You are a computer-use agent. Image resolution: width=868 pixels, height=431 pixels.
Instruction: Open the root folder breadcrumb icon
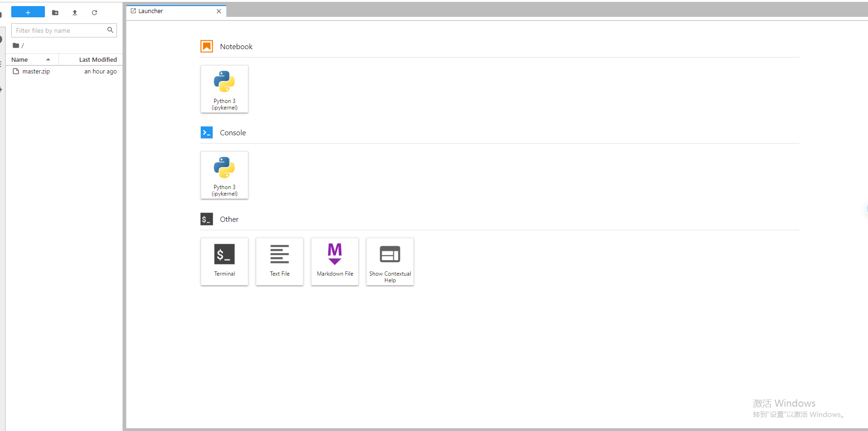pyautogui.click(x=16, y=45)
